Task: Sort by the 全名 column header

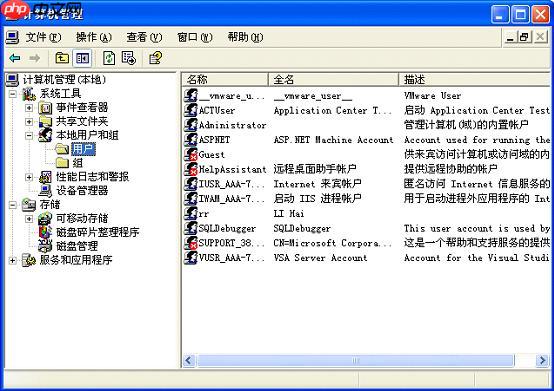Action: pos(334,79)
